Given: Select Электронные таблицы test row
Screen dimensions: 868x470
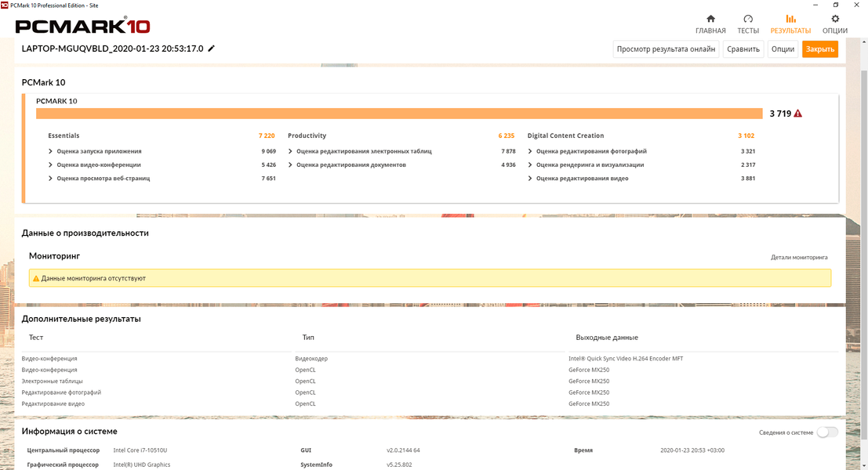Looking at the screenshot, I should [x=52, y=381].
